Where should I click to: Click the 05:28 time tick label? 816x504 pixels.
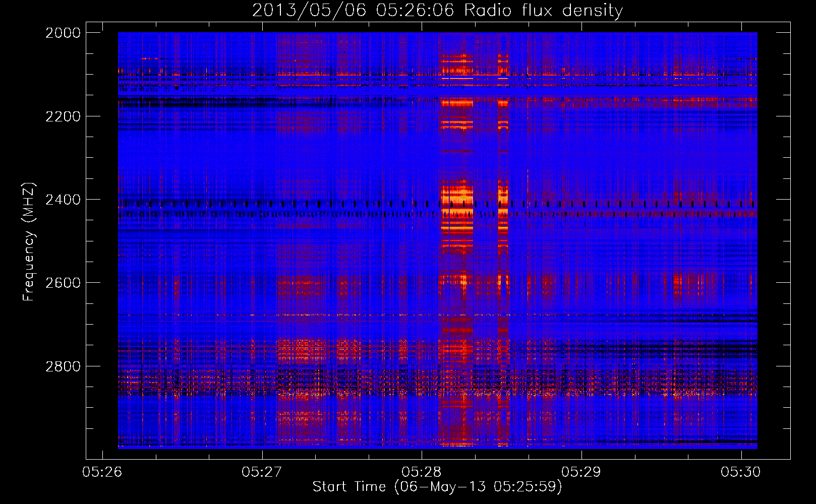[422, 472]
